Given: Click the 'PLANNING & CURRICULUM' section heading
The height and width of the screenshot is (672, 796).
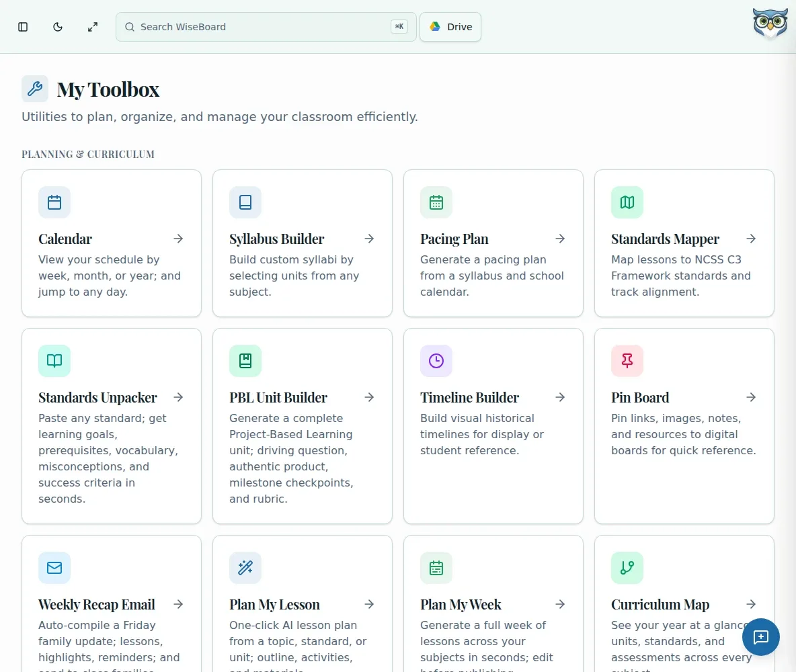Looking at the screenshot, I should (x=88, y=155).
